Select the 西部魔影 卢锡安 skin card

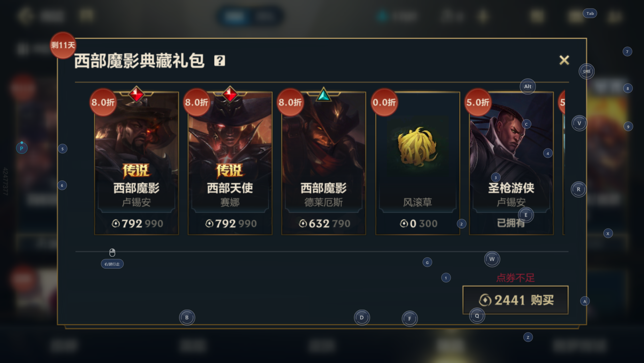(137, 163)
